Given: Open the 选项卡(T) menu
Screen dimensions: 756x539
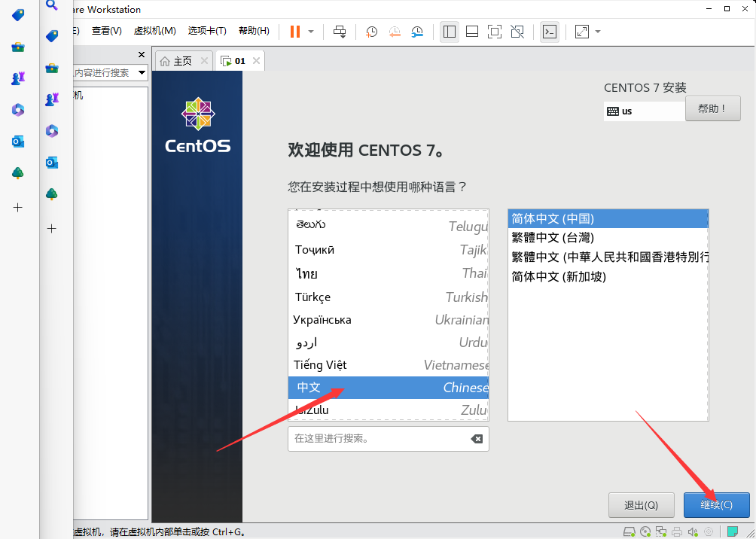Looking at the screenshot, I should click(x=207, y=31).
